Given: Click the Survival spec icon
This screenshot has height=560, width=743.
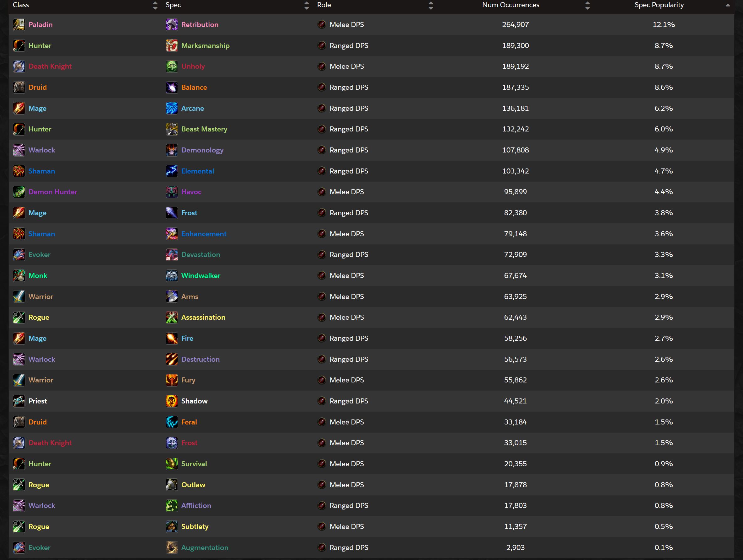Looking at the screenshot, I should (172, 464).
